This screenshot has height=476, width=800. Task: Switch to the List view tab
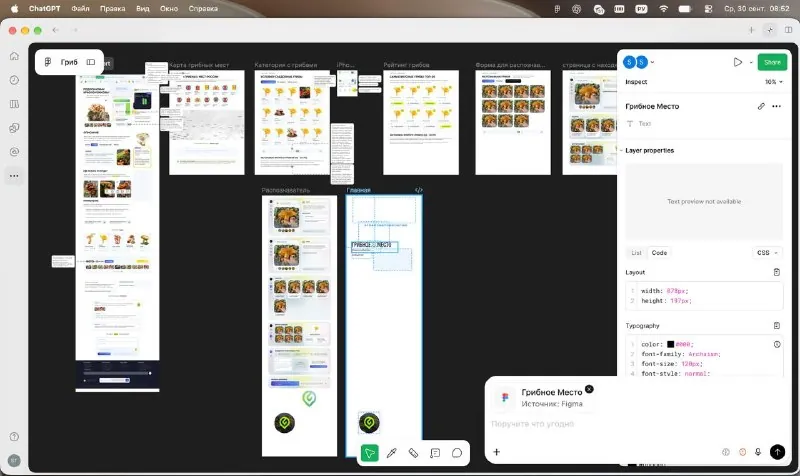coord(636,253)
